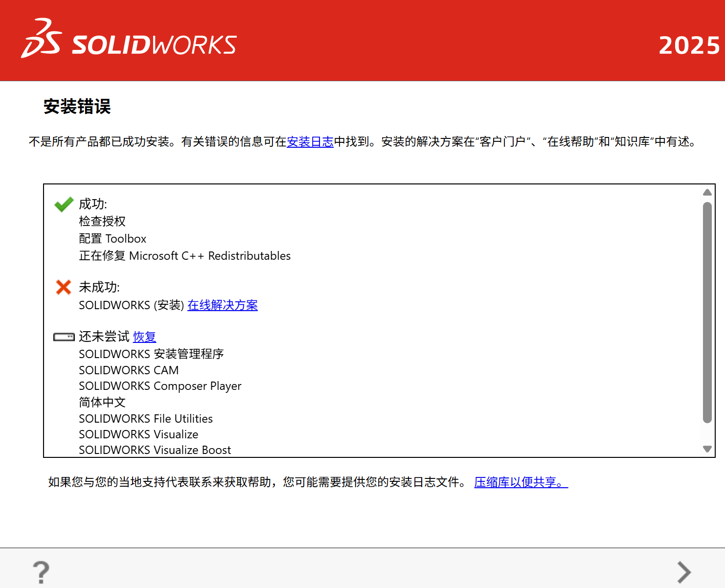Select the SOLIDWORKS Visualize row
This screenshot has width=725, height=588.
point(138,434)
